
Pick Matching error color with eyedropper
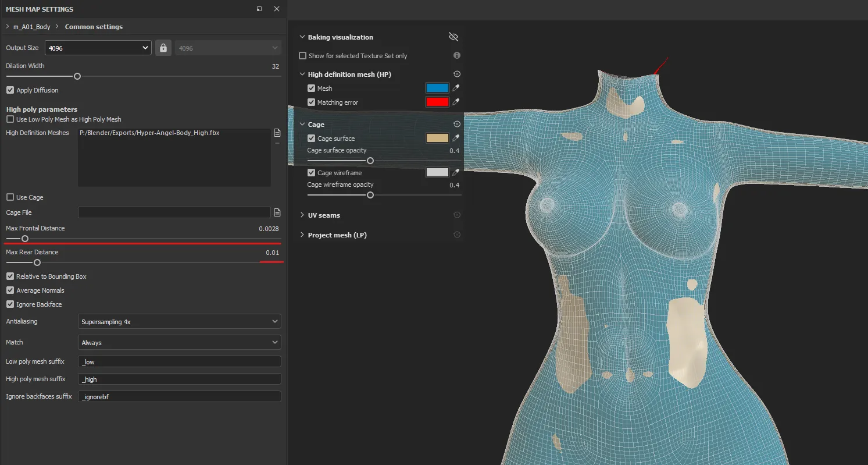(456, 102)
